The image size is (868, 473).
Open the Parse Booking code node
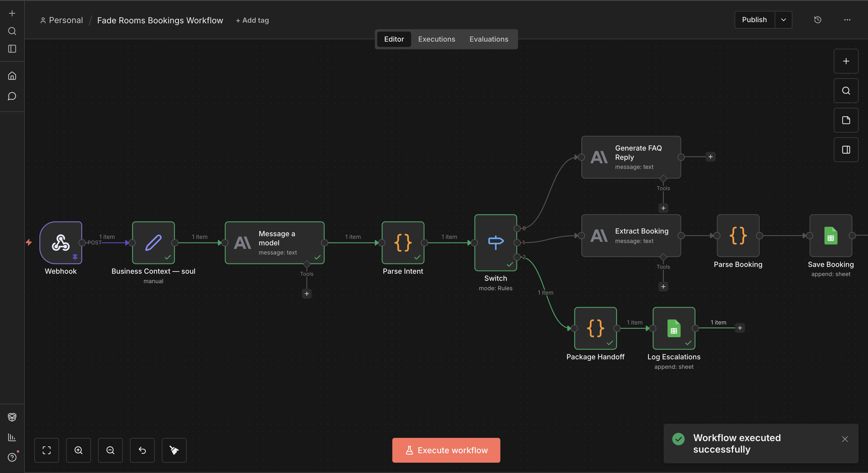(738, 236)
